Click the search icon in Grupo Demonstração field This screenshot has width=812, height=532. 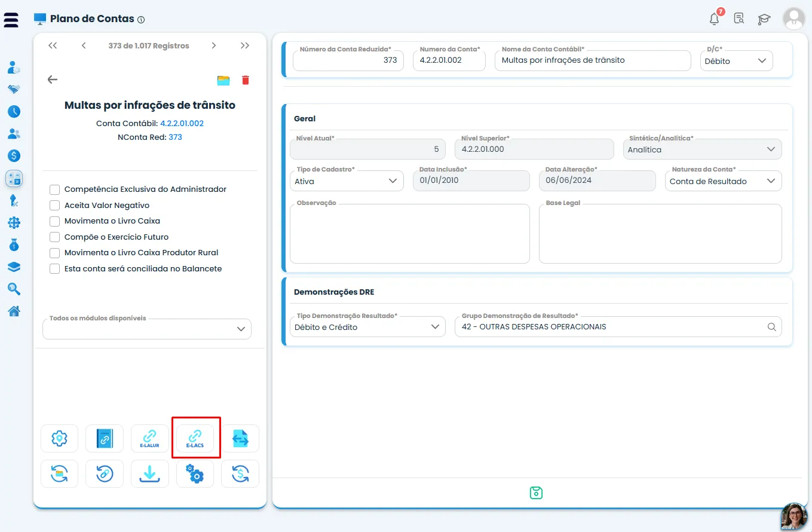[x=771, y=327]
